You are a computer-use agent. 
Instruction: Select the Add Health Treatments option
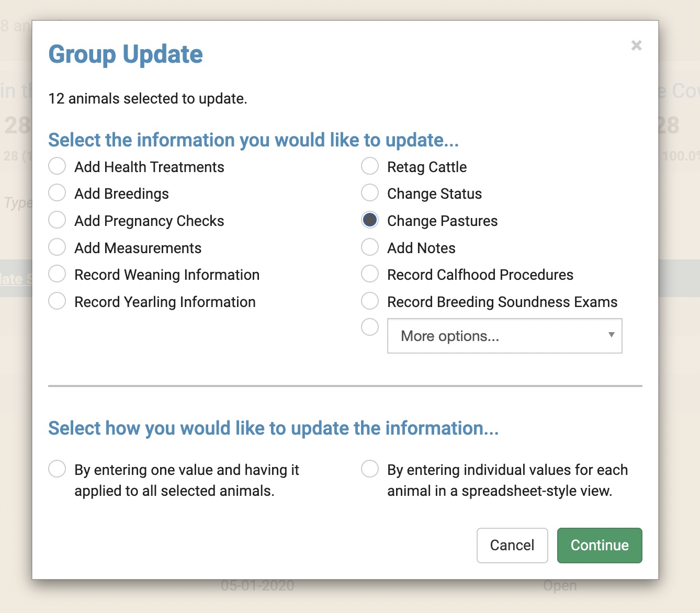(57, 166)
